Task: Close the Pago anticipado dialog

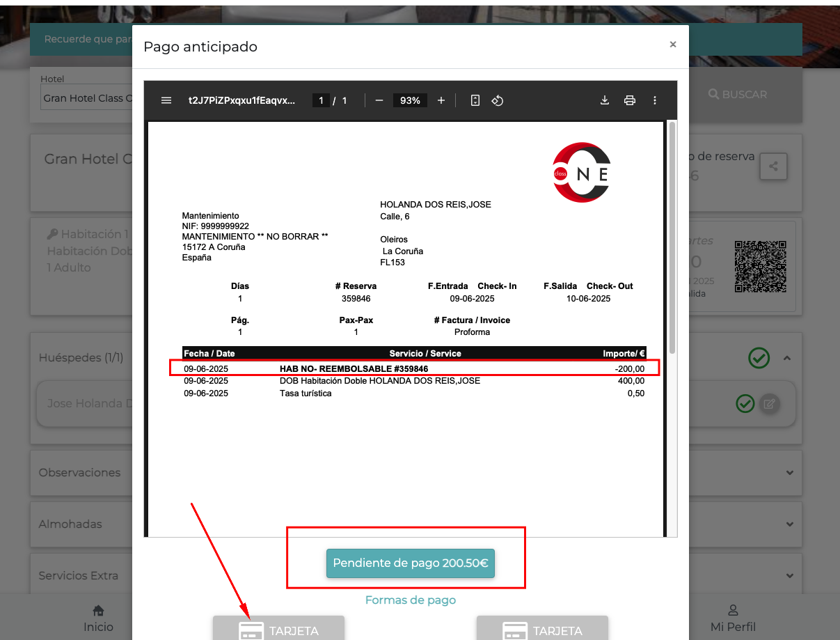Action: click(x=673, y=45)
